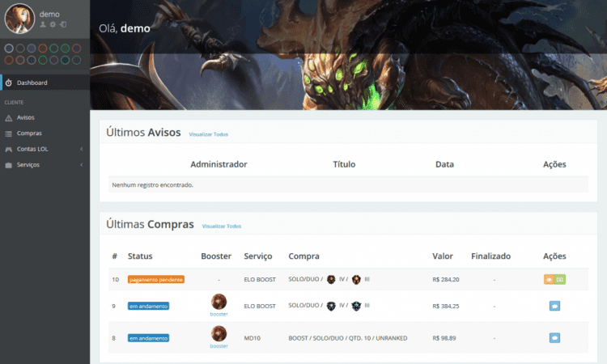Click the Avisos warning triangle icon
Viewport: 607px width, 364px height.
[x=9, y=117]
